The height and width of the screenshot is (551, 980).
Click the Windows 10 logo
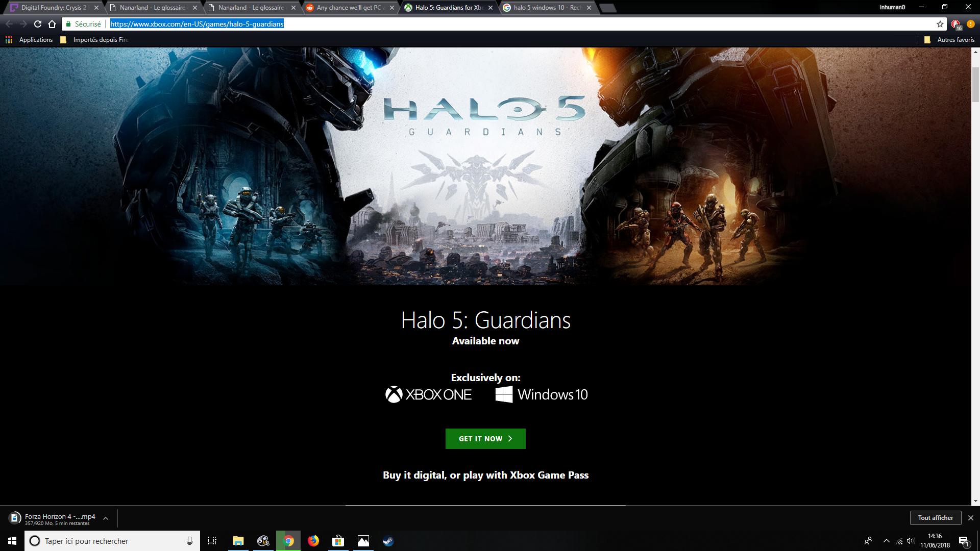tap(542, 394)
